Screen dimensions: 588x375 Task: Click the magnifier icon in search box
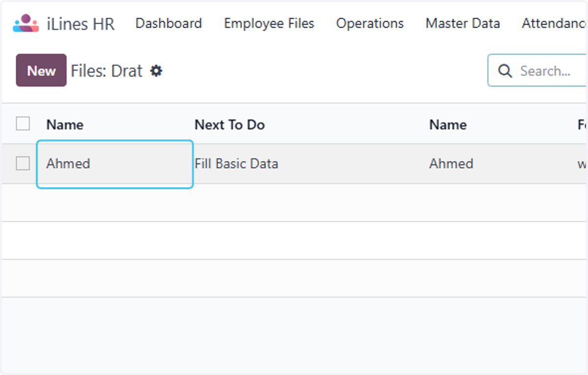(505, 71)
